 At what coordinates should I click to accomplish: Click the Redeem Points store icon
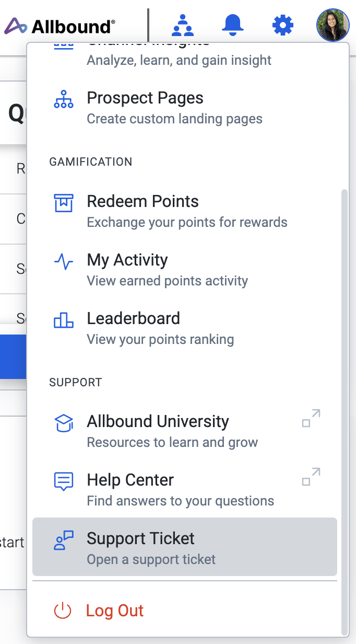tap(64, 202)
